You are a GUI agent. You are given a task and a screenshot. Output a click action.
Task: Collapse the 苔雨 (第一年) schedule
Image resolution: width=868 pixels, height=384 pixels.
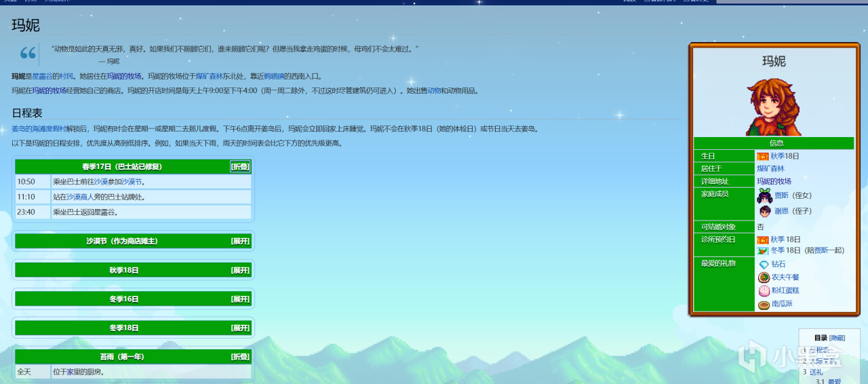(240, 357)
